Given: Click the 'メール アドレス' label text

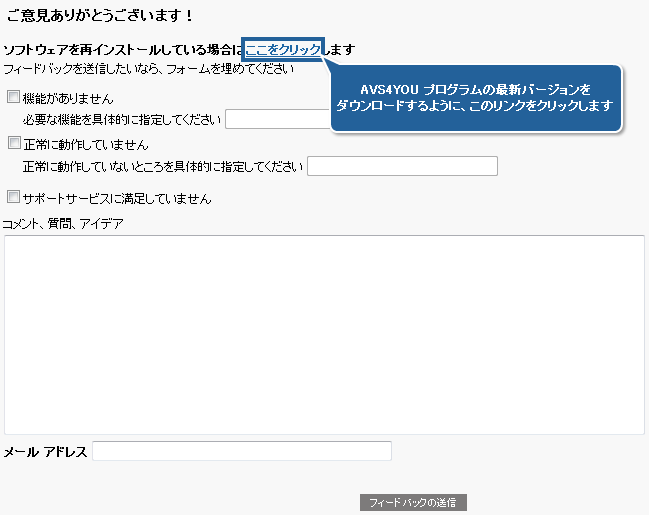Looking at the screenshot, I should (x=46, y=452).
